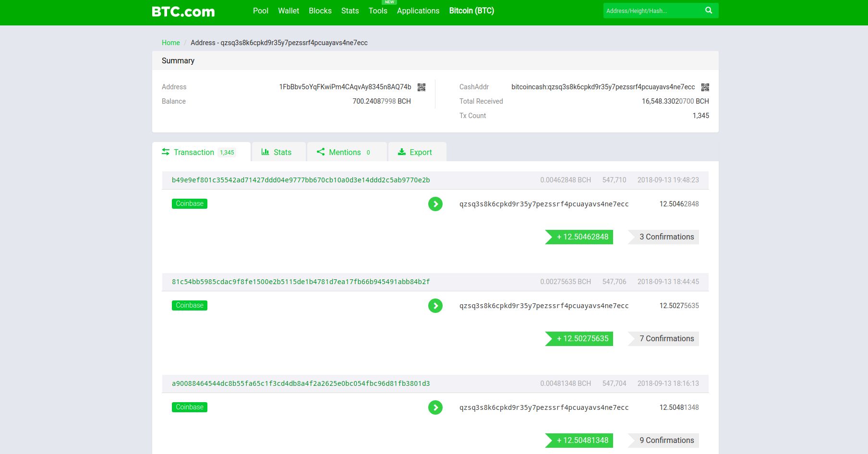Click the bar-chart icon on the Stats tab
This screenshot has width=868, height=454.
266,152
